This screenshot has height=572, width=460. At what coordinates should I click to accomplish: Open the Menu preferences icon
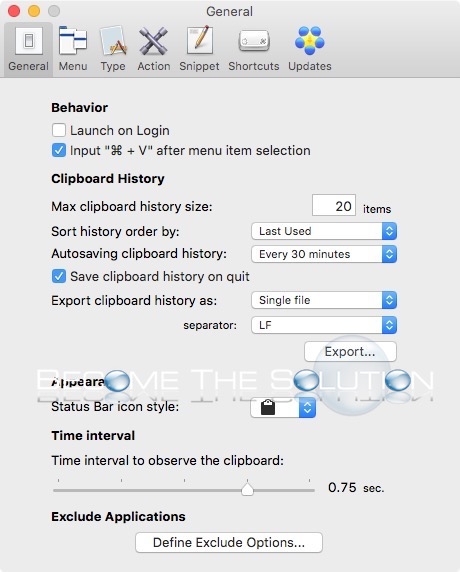73,40
